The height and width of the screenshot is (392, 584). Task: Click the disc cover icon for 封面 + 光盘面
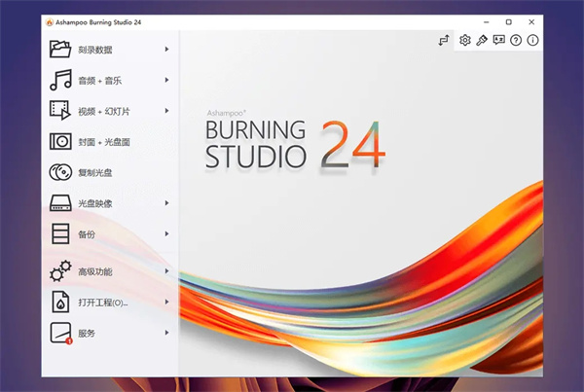tap(60, 141)
